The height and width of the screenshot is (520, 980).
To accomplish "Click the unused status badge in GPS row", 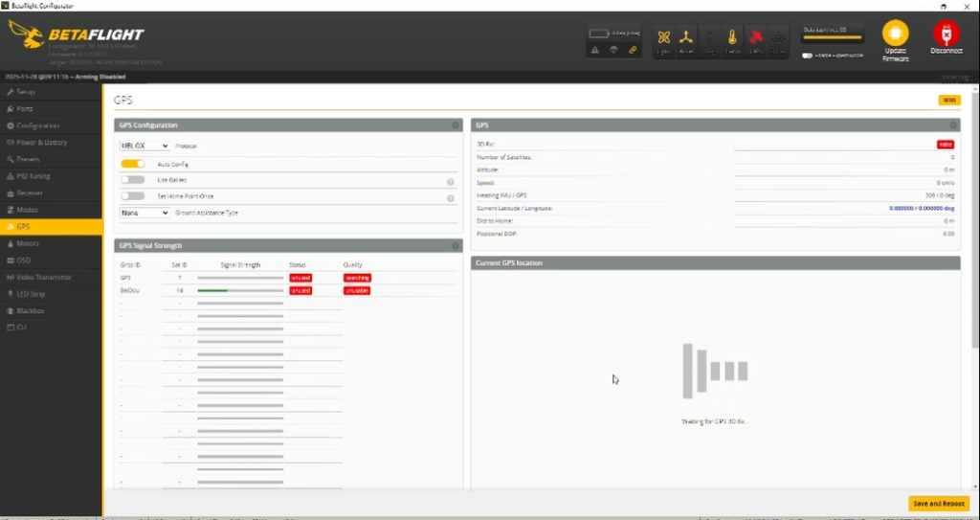I will click(x=300, y=278).
